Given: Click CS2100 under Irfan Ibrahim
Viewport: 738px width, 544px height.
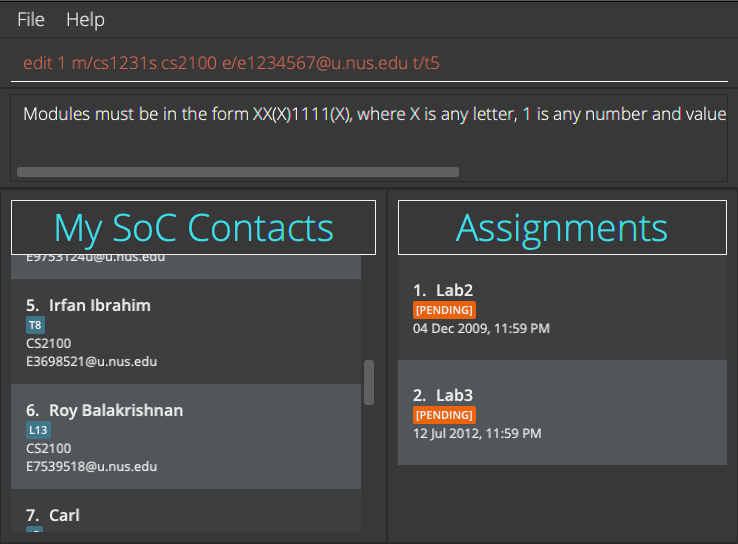Looking at the screenshot, I should click(48, 344).
